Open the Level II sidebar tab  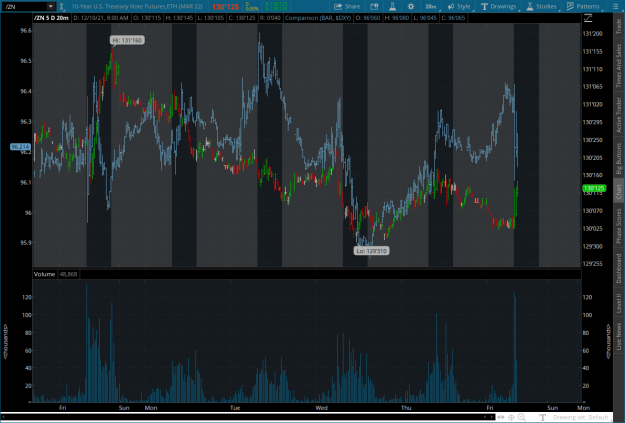pos(619,303)
